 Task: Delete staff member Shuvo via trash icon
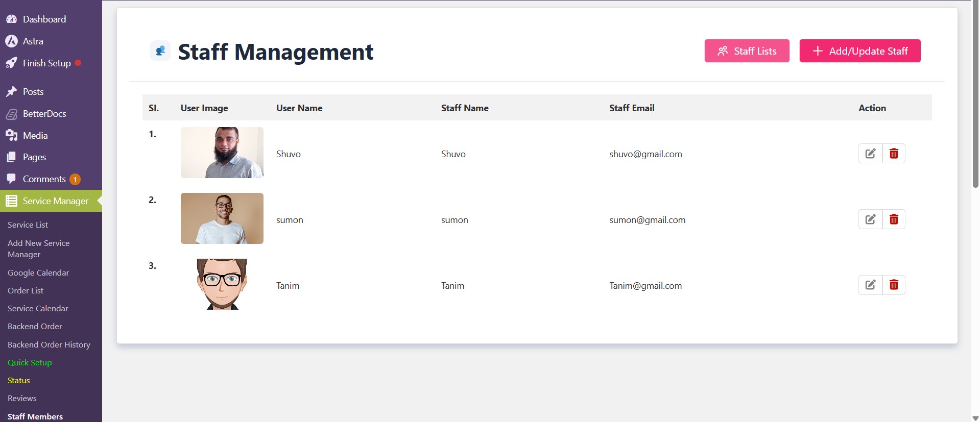894,154
